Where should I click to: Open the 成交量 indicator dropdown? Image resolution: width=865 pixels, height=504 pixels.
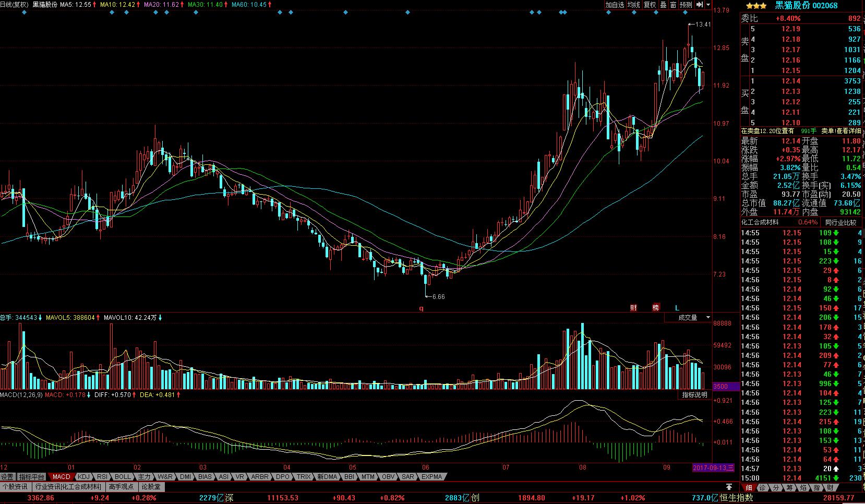click(x=688, y=317)
